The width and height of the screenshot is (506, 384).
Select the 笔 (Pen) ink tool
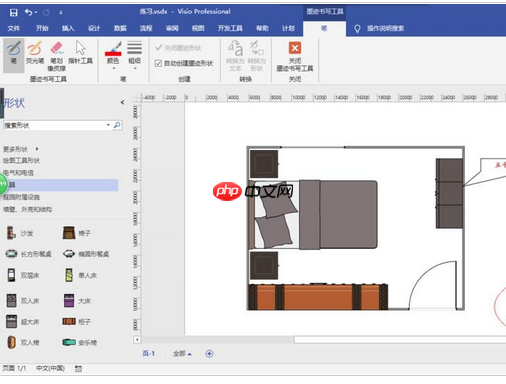pos(14,55)
